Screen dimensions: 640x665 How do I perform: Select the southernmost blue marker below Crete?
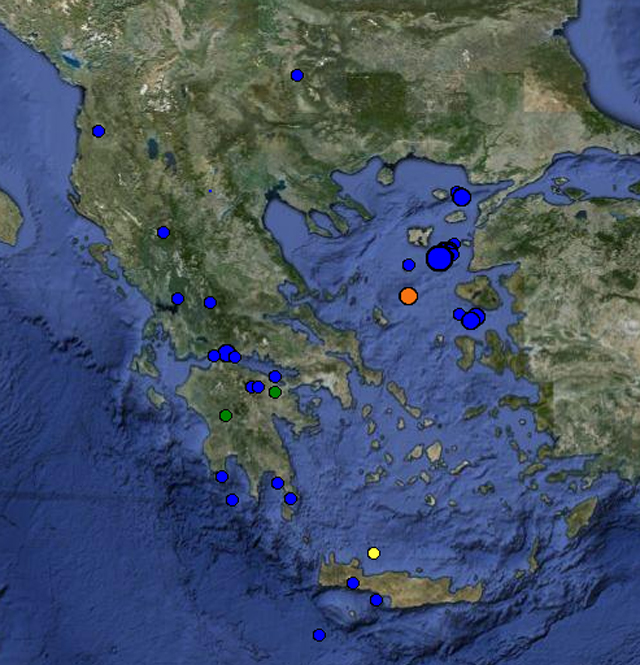[319, 635]
